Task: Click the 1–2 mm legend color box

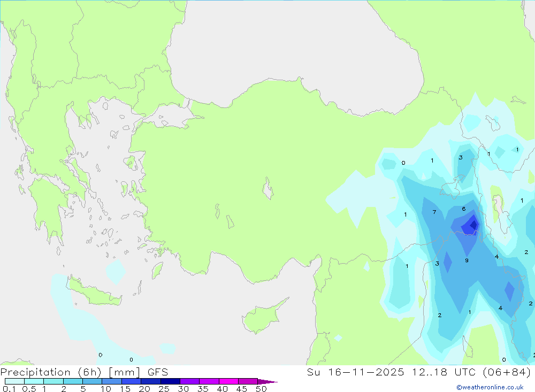Action: 53,381
